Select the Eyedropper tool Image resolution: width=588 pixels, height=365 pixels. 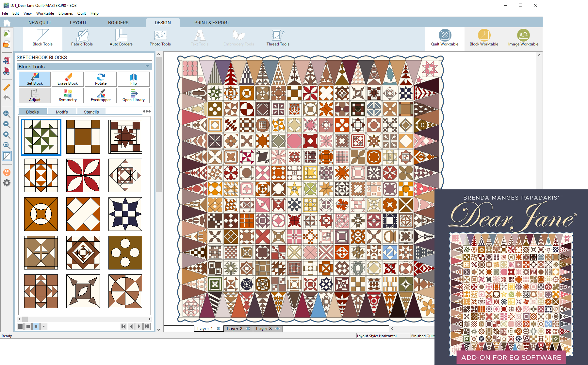[101, 96]
